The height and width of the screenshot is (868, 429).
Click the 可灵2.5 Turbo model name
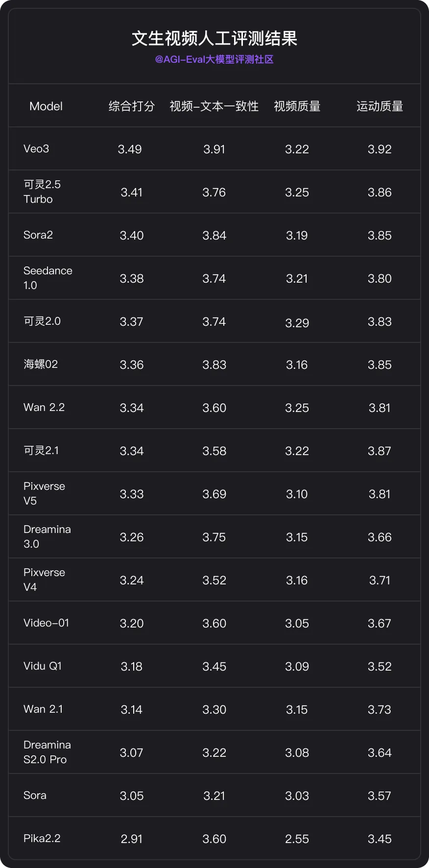(x=42, y=192)
